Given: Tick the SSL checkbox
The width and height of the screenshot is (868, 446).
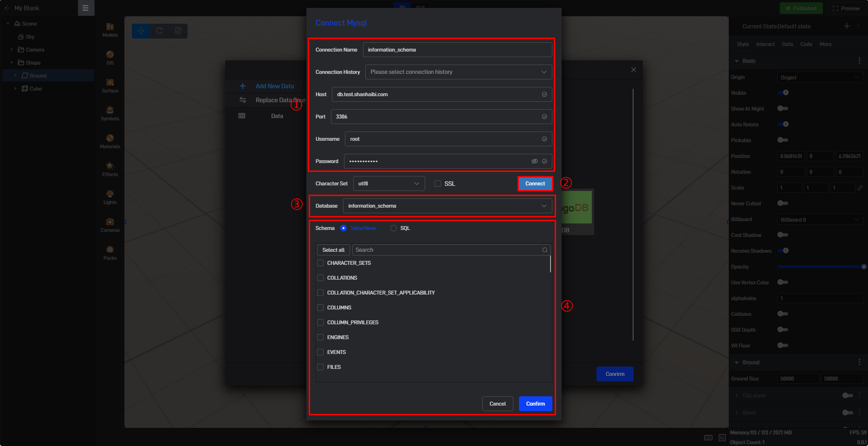Looking at the screenshot, I should 438,184.
